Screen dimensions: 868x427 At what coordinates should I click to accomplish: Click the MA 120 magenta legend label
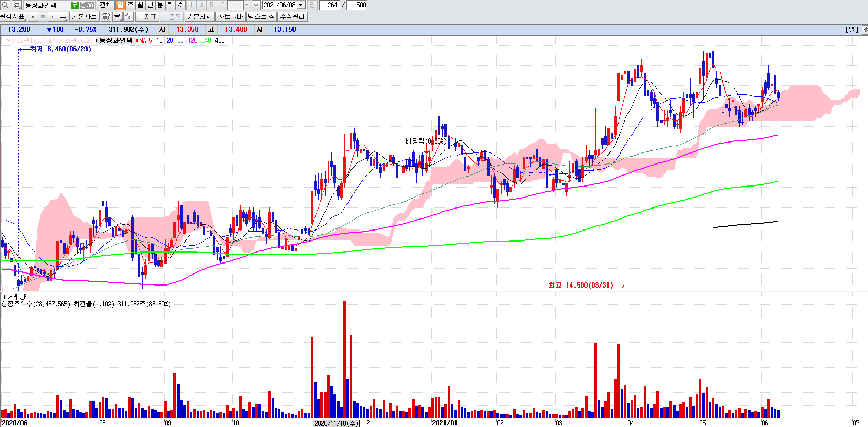pos(192,40)
